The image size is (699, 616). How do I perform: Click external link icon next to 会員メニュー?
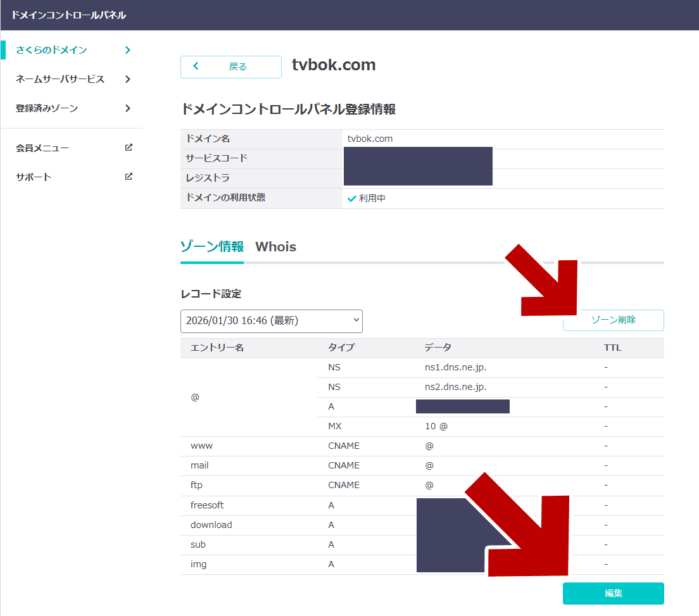tap(129, 148)
